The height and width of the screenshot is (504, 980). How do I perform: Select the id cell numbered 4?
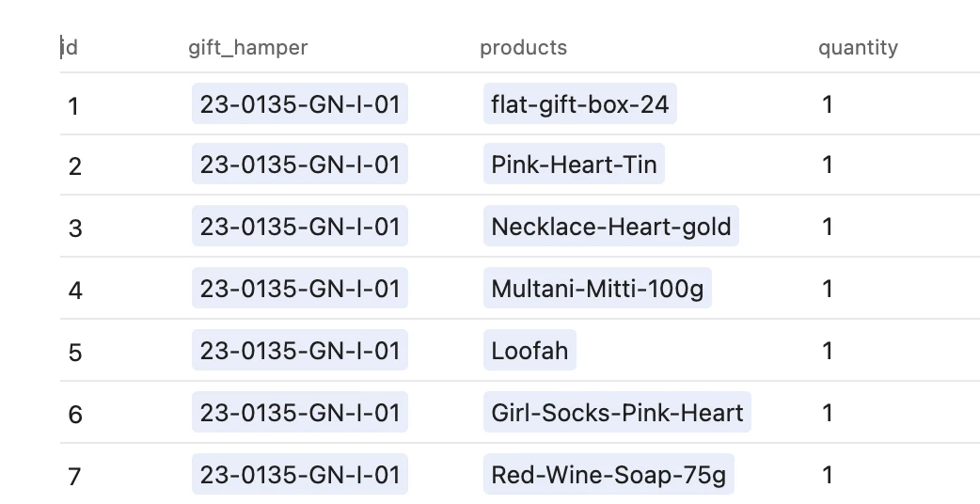point(124,289)
